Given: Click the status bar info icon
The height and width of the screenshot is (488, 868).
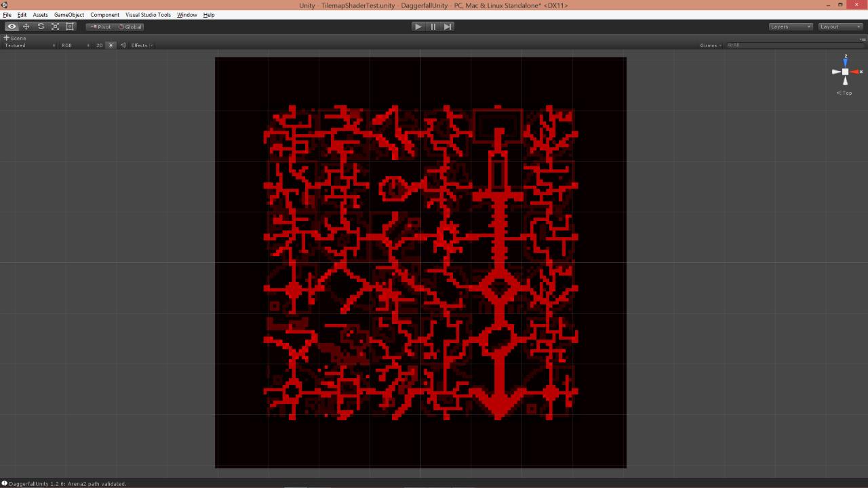Looking at the screenshot, I should [x=4, y=484].
